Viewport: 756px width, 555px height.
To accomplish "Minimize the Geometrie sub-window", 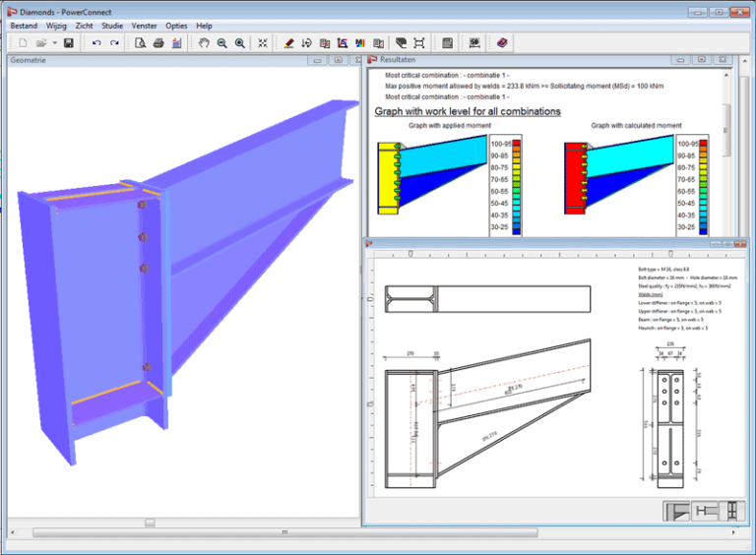I will coord(317,60).
